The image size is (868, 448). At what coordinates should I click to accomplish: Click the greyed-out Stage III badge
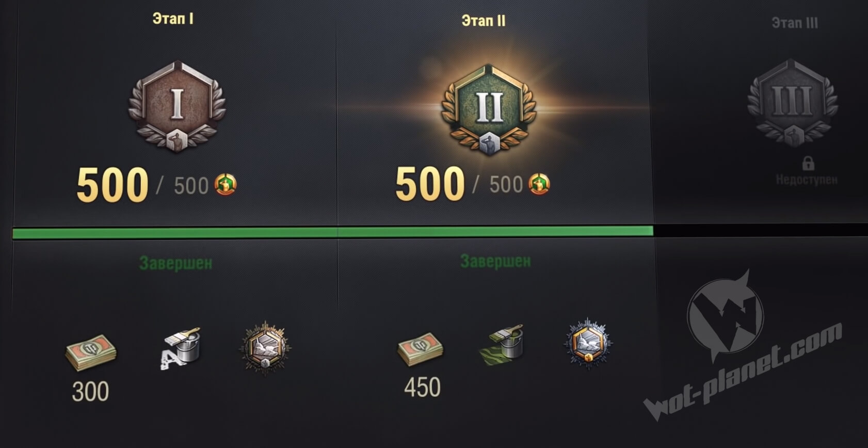(x=793, y=103)
